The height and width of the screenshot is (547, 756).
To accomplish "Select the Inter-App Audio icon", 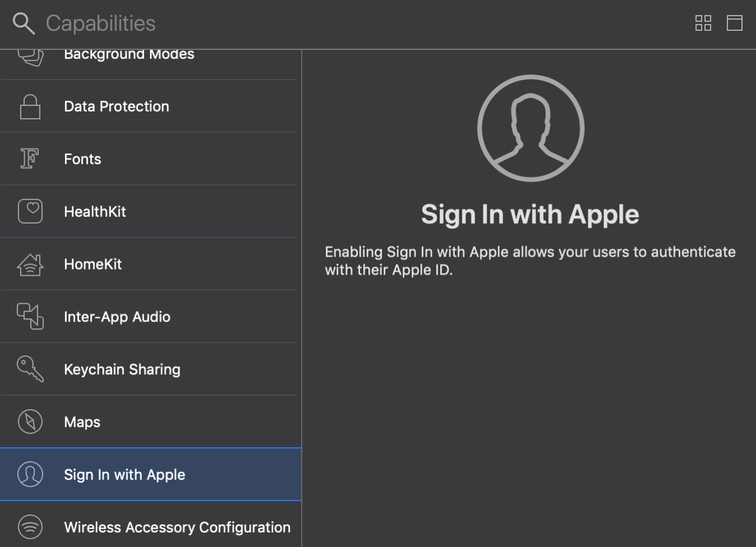I will 30,317.
